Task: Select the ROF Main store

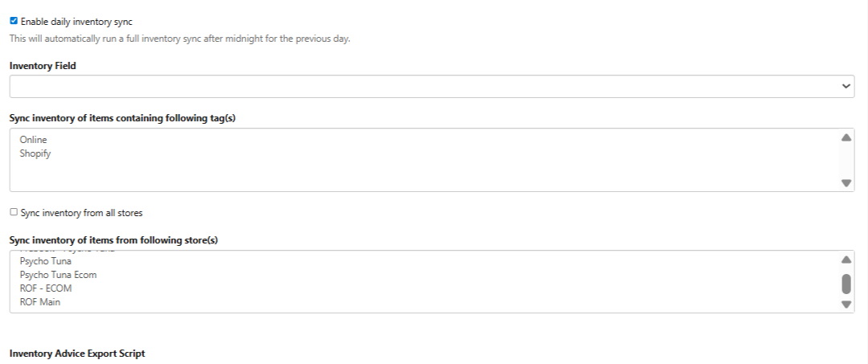Action: point(40,302)
